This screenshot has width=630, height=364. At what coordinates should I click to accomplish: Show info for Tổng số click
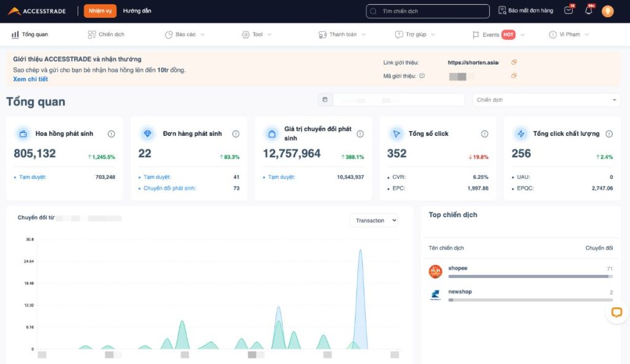tap(485, 134)
